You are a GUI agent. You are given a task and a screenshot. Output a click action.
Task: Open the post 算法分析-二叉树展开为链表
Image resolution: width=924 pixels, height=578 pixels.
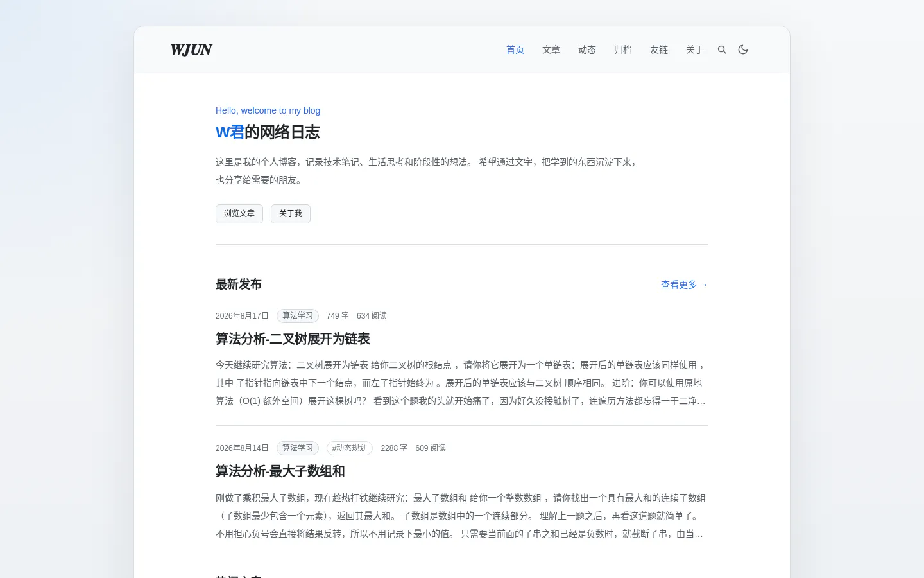pyautogui.click(x=293, y=338)
